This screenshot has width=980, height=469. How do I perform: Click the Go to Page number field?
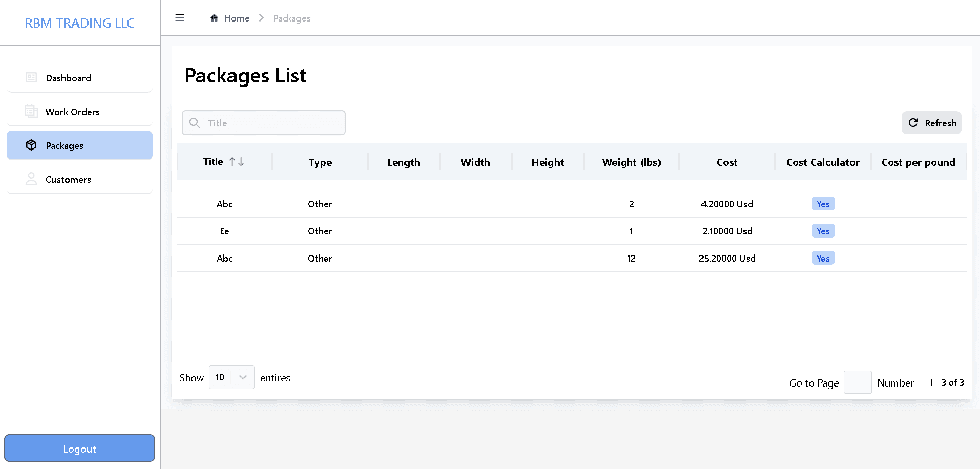pyautogui.click(x=858, y=382)
